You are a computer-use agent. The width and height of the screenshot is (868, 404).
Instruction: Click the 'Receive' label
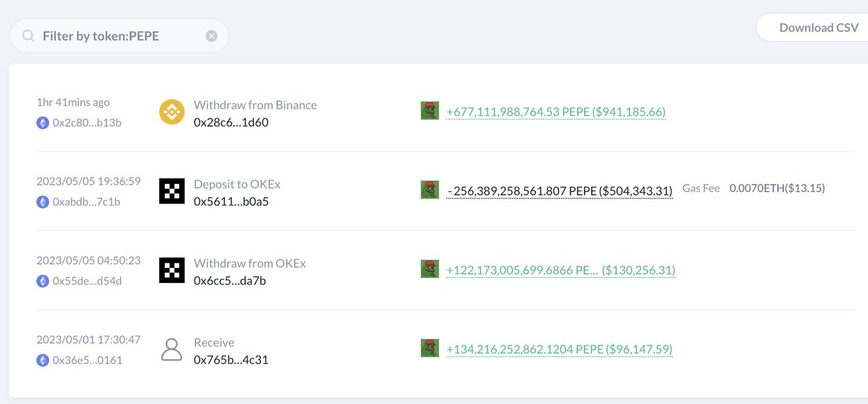(x=214, y=342)
